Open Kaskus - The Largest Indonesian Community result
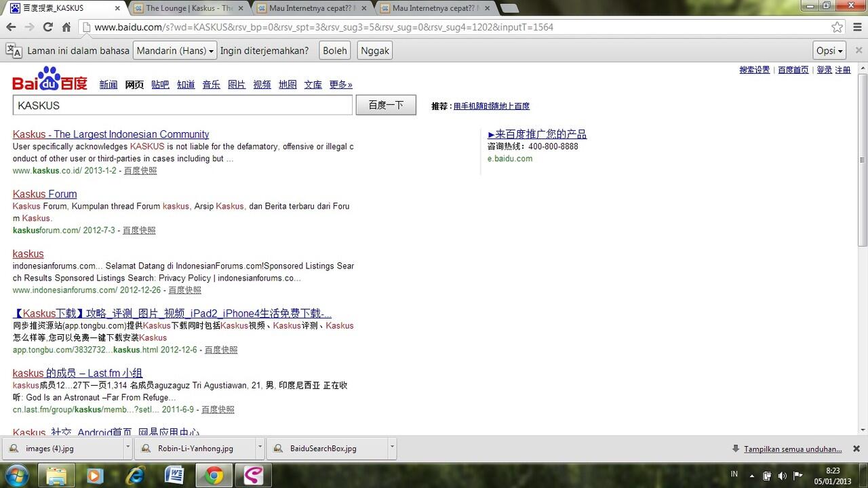868x488 pixels. coord(111,134)
